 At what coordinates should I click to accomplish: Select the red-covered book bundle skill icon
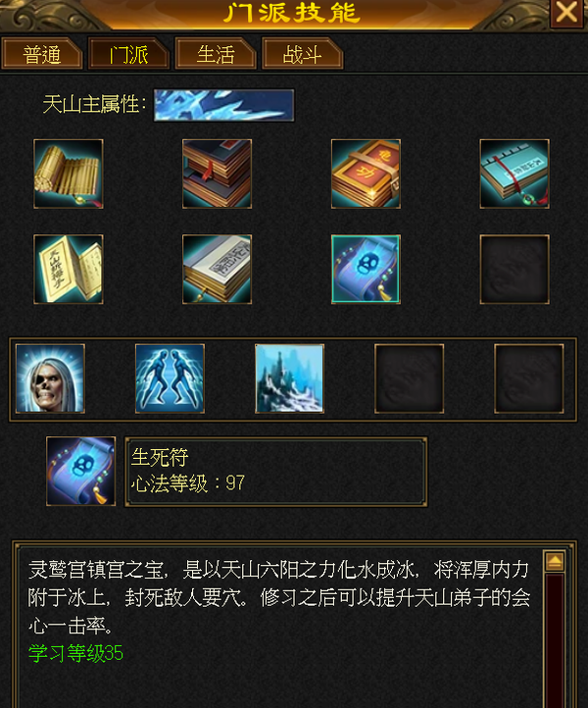tap(366, 174)
